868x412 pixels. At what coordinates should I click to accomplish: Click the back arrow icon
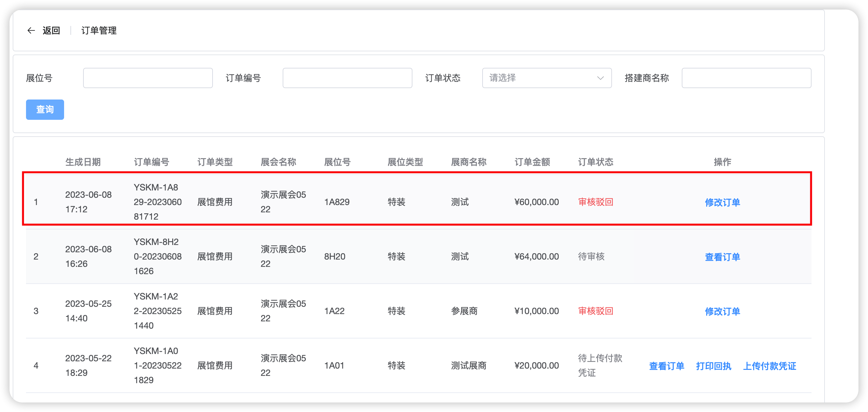point(31,31)
